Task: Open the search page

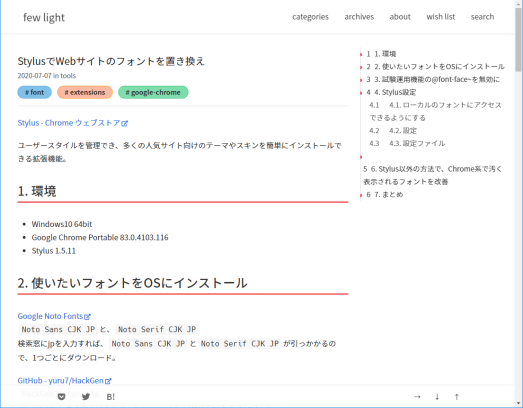Action: (x=482, y=17)
